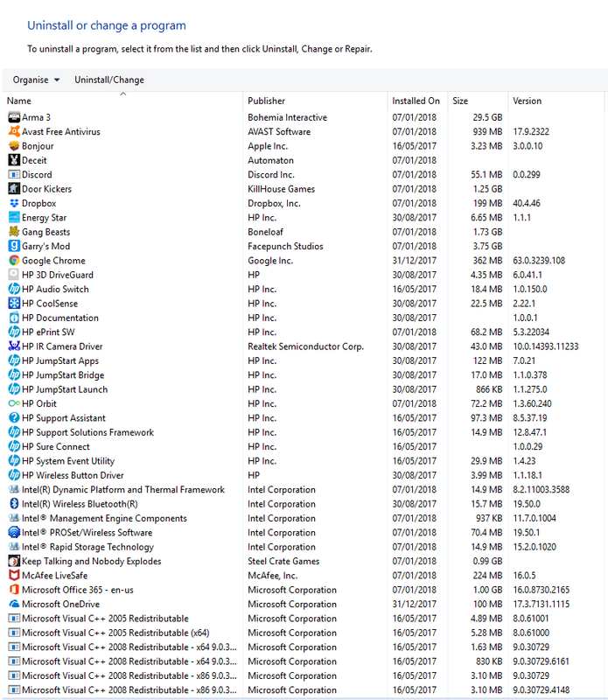Click the Intel Wireless Bluetooth icon
The image size is (608, 700).
[x=14, y=504]
